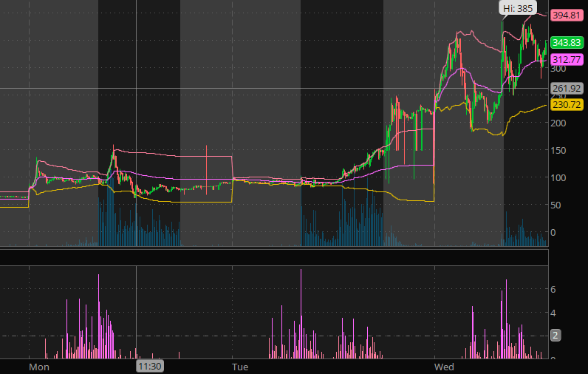
Task: Click the 300 price axis tick
Action: click(x=560, y=69)
